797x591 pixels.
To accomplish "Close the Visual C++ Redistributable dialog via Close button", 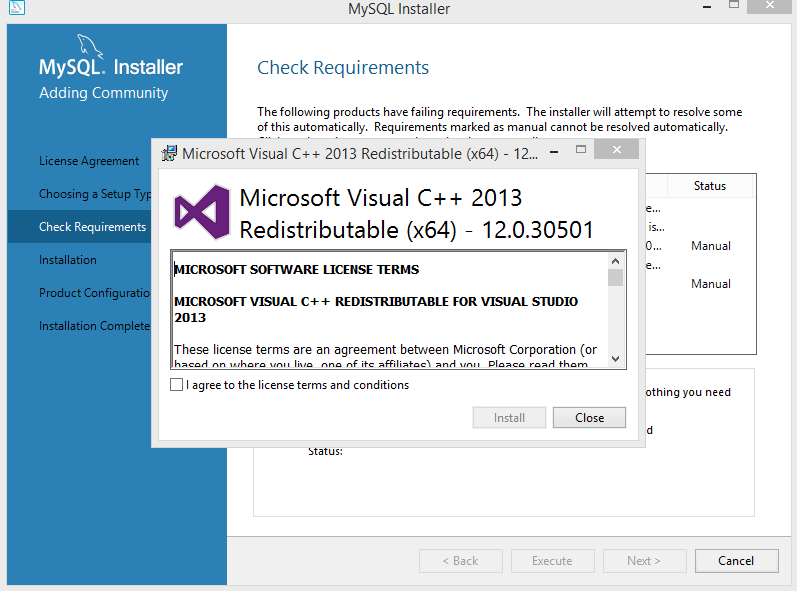I will pyautogui.click(x=589, y=418).
